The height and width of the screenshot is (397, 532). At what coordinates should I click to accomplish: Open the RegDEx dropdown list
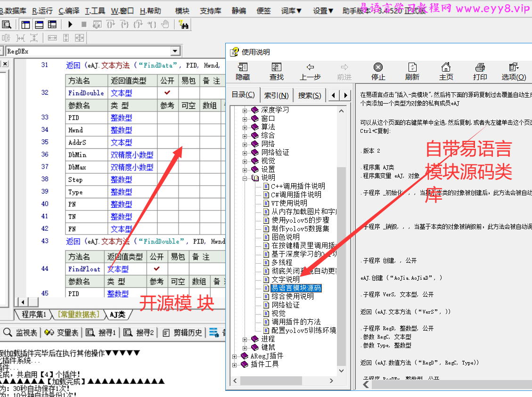pyautogui.click(x=176, y=50)
